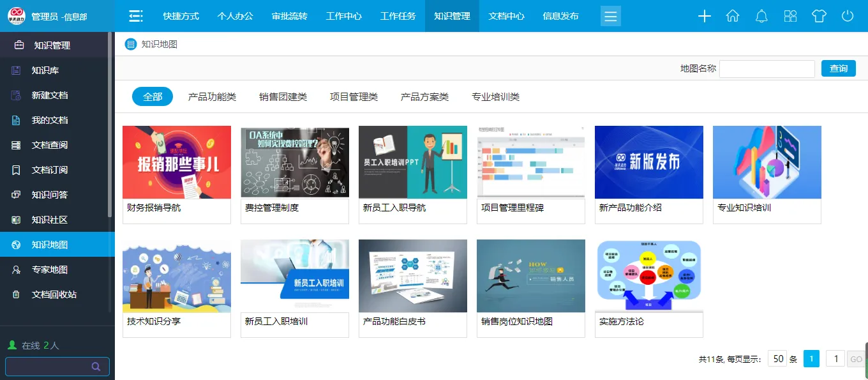Collapse sidebar with the menu toggle icon

tap(135, 17)
